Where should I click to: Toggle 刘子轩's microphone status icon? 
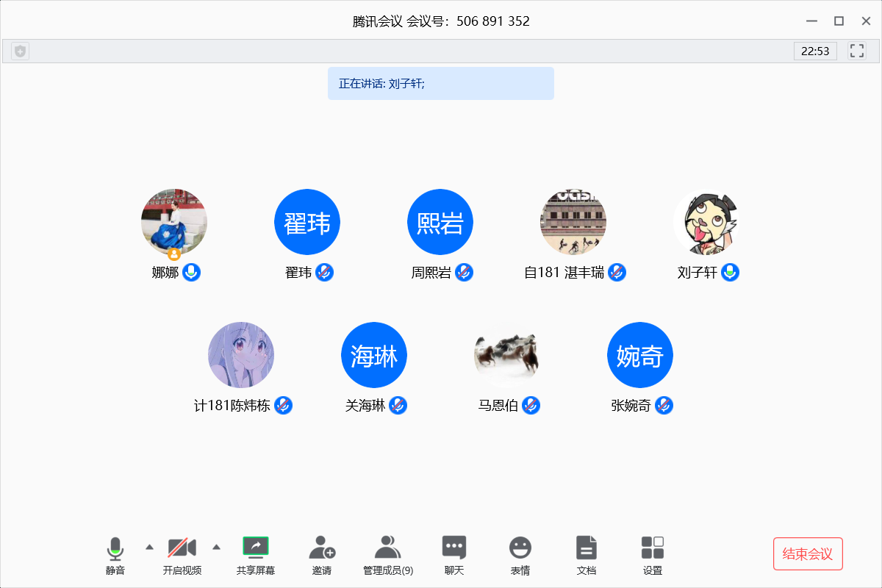tap(730, 273)
